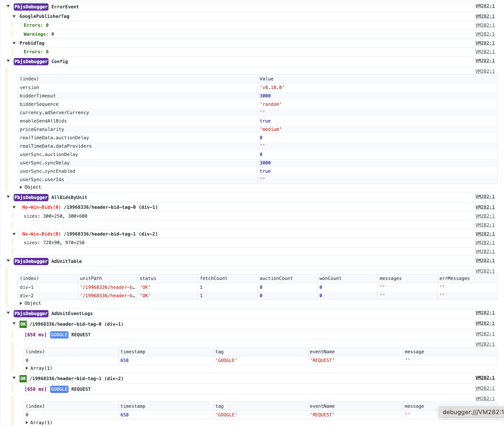The width and height of the screenshot is (504, 427).
Task: Expand the Object under the Config table
Action: click(x=21, y=187)
